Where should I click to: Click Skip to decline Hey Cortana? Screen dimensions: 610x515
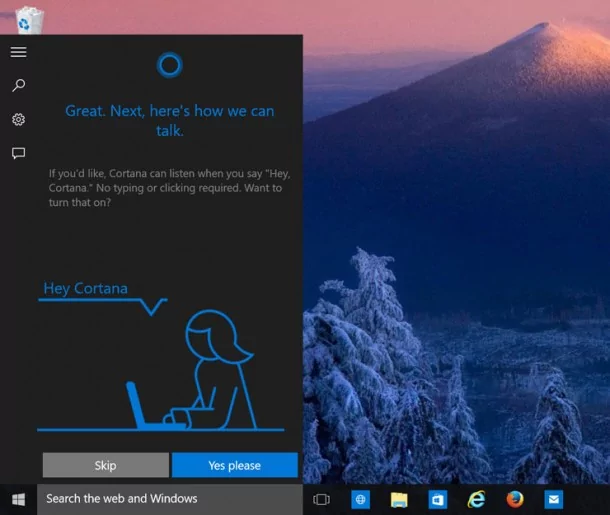106,465
